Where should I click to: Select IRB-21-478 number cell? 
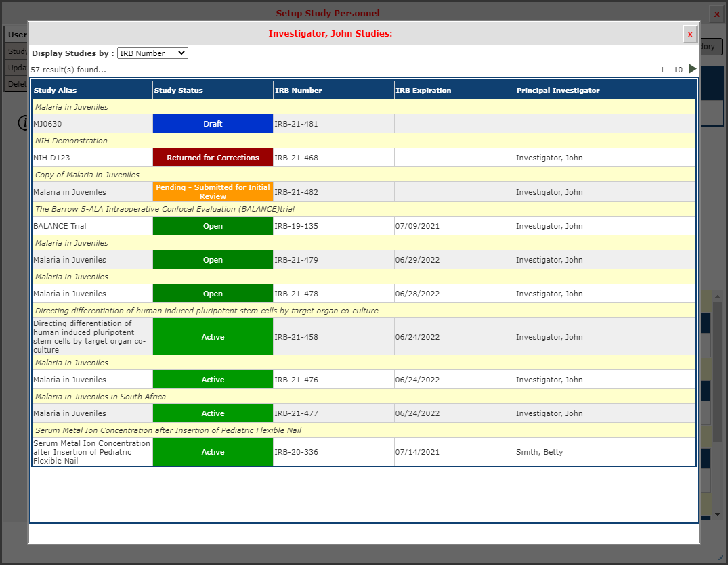pyautogui.click(x=333, y=294)
